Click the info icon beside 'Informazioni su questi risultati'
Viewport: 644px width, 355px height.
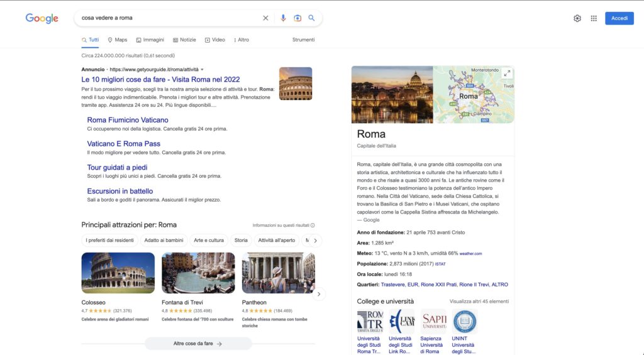[313, 226]
